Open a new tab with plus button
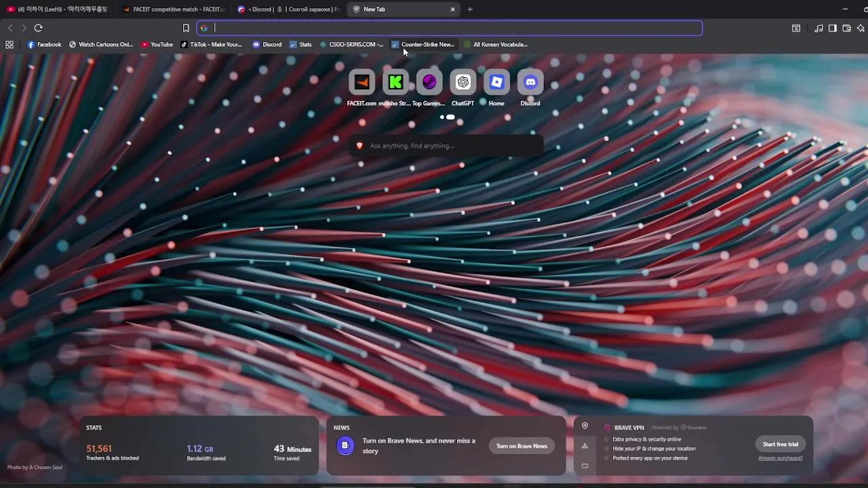 pos(470,9)
